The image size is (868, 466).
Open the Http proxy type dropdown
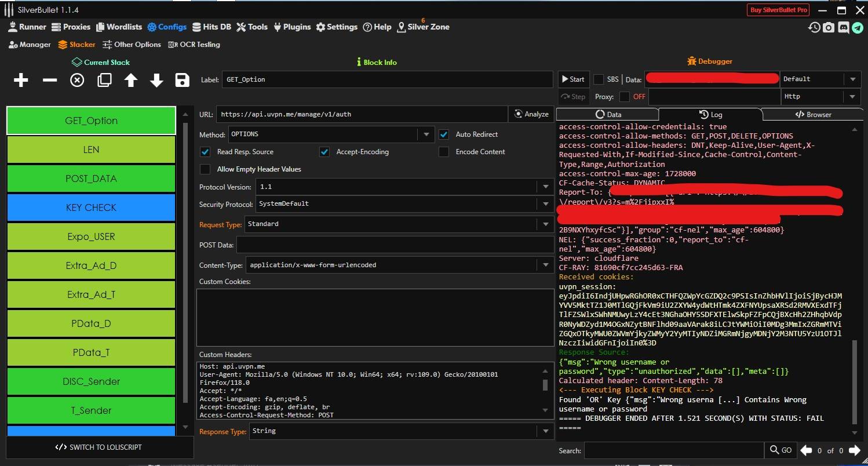point(820,97)
